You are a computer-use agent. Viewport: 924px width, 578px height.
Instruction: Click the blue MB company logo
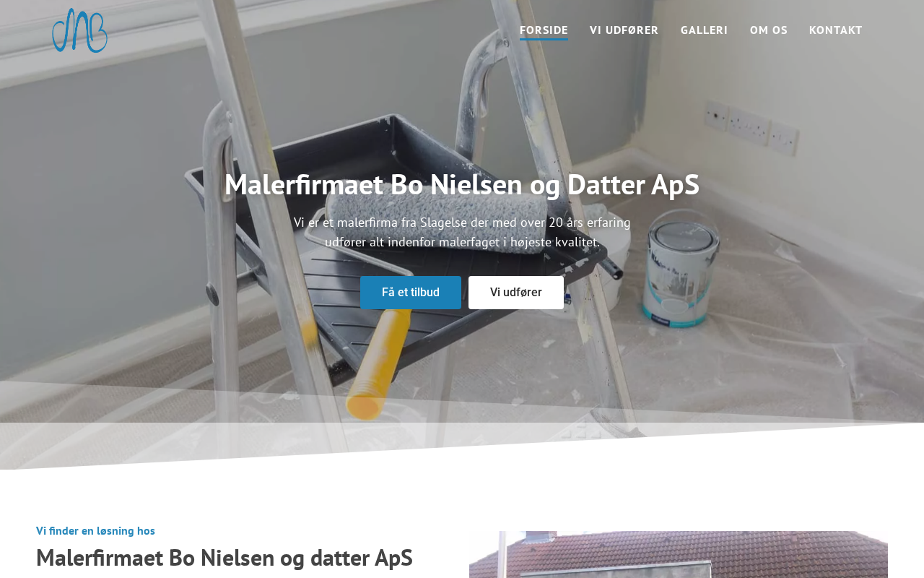79,30
